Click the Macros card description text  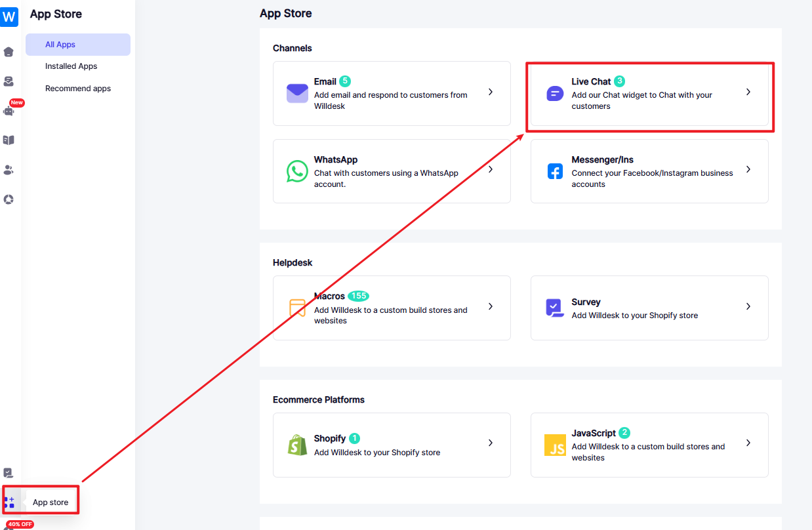391,316
